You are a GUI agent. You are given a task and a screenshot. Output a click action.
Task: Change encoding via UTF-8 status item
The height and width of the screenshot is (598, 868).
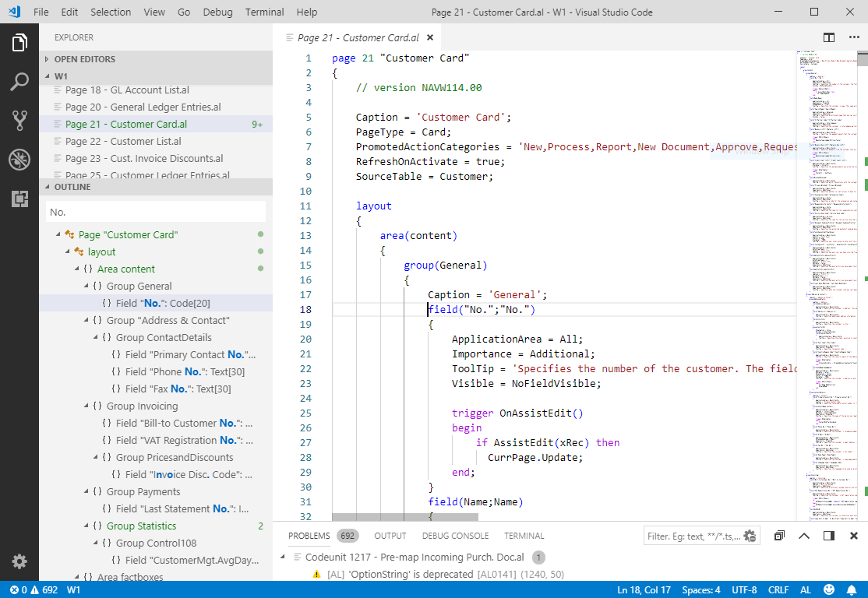(744, 589)
